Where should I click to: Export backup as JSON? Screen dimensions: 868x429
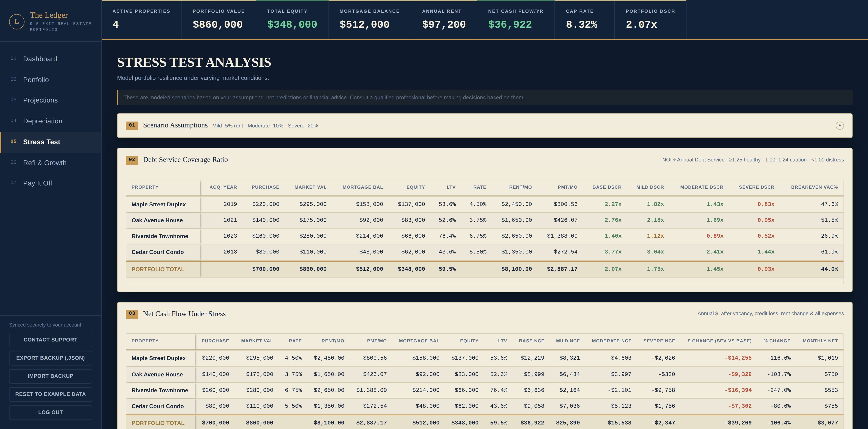click(51, 358)
